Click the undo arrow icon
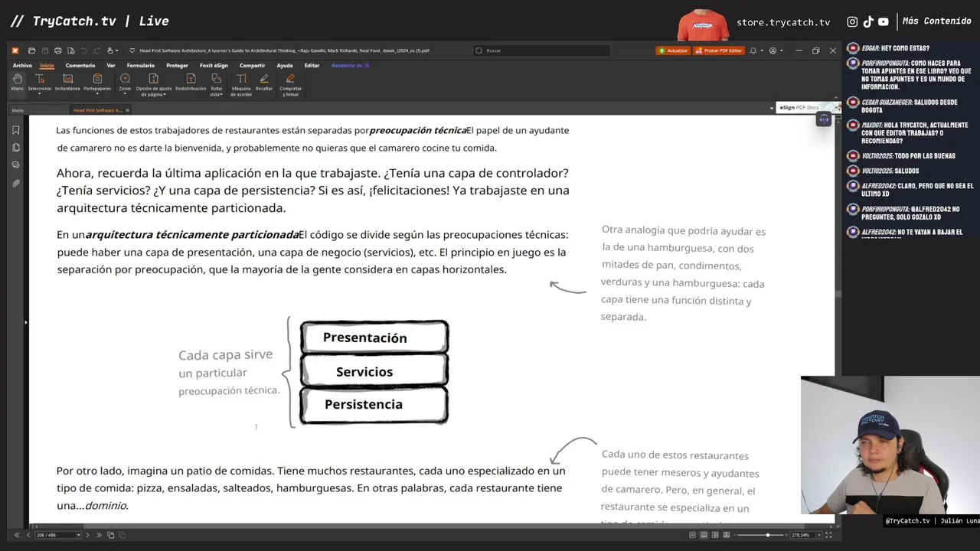 pos(83,51)
